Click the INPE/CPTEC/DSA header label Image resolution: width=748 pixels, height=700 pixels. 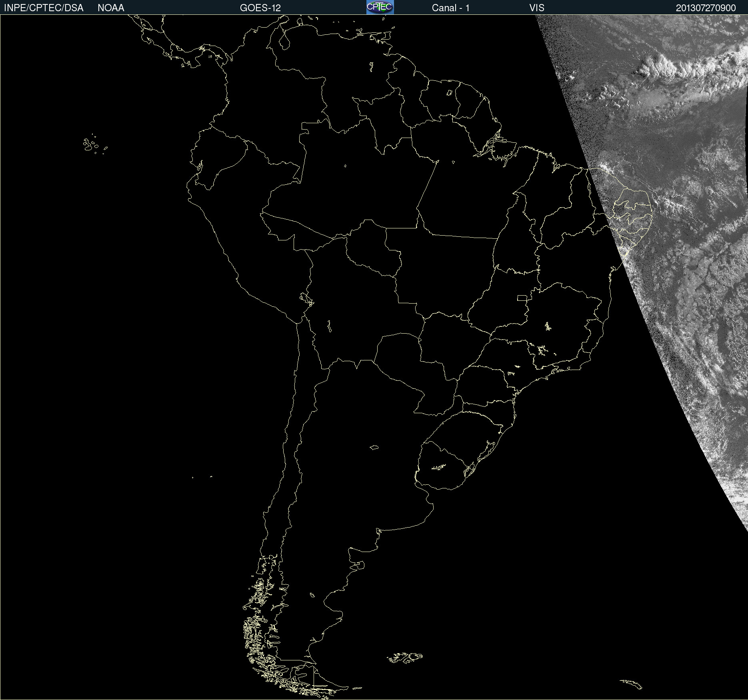coord(44,8)
